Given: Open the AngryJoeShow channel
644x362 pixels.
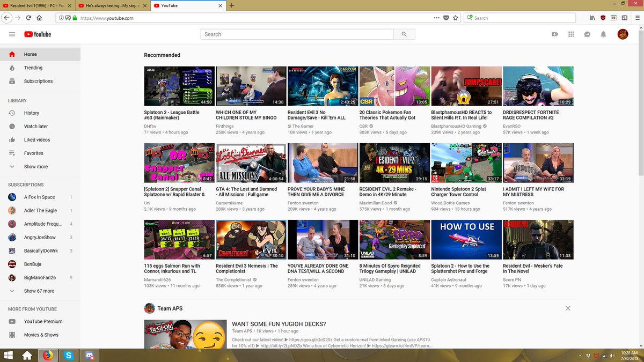Looking at the screenshot, I should click(40, 237).
